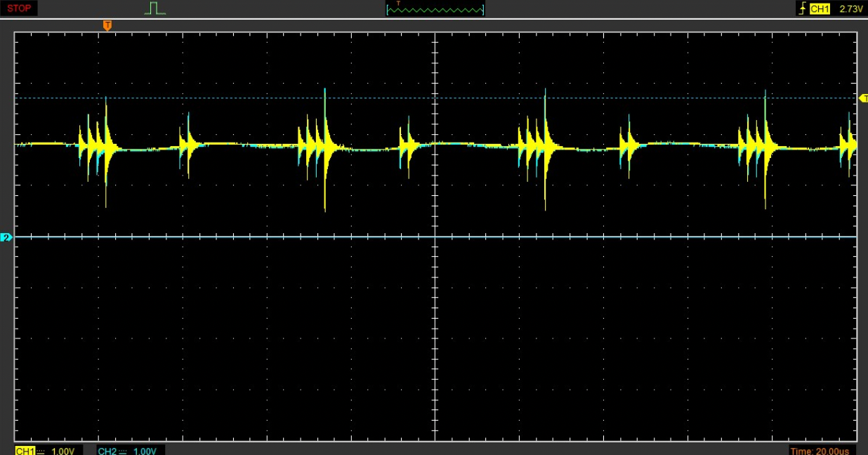This screenshot has width=868, height=455.
Task: Click the red T marker in memory bar
Action: [x=398, y=4]
